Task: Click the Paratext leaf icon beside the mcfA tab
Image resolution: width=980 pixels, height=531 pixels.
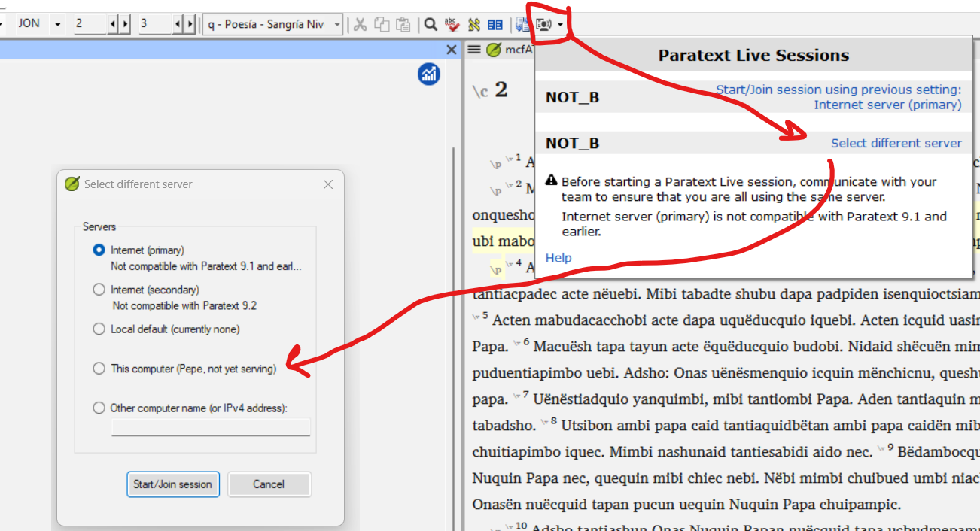Action: click(493, 50)
